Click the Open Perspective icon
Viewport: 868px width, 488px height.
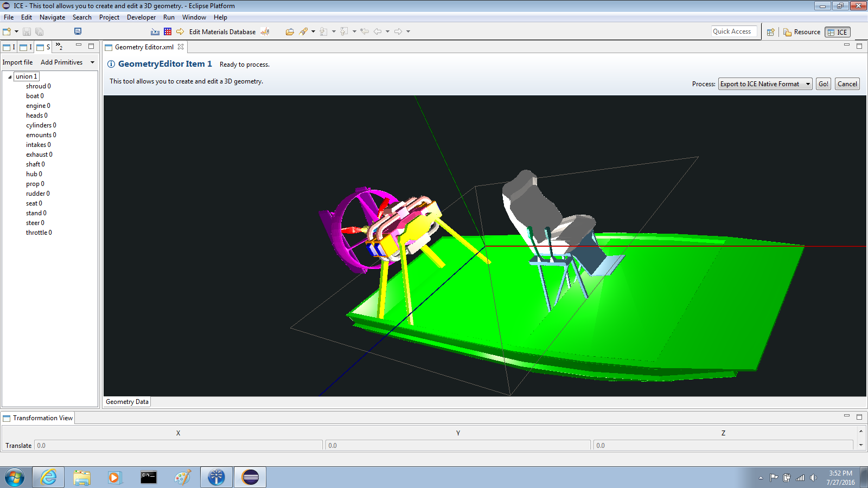pyautogui.click(x=770, y=32)
